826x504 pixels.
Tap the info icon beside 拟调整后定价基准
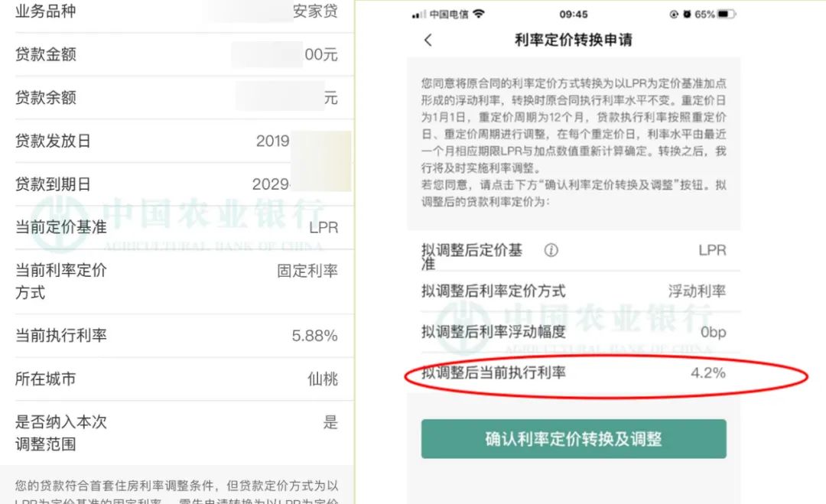click(551, 250)
